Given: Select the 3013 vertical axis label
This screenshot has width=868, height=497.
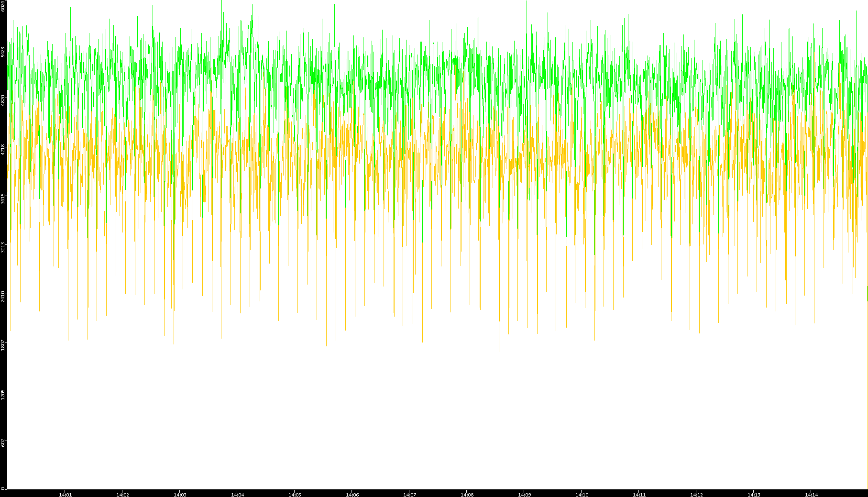Looking at the screenshot, I should click(3, 247).
